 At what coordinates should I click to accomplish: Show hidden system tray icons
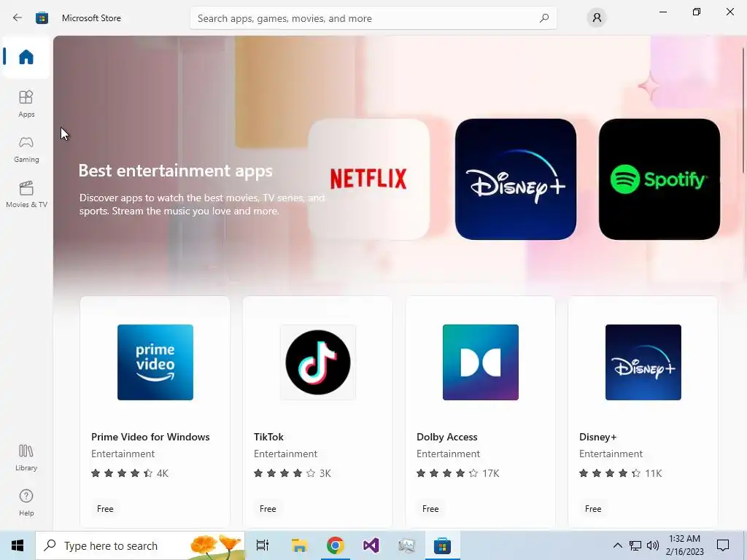617,545
